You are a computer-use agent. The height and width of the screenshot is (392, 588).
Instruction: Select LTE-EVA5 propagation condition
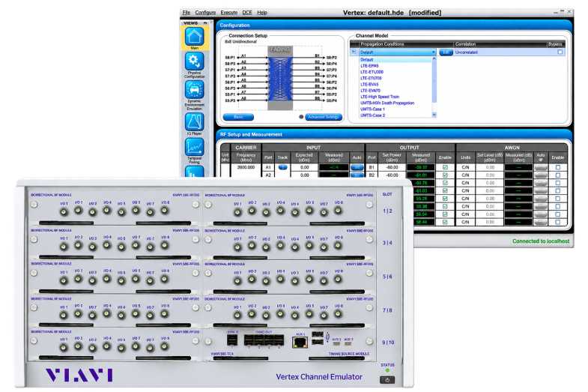369,85
